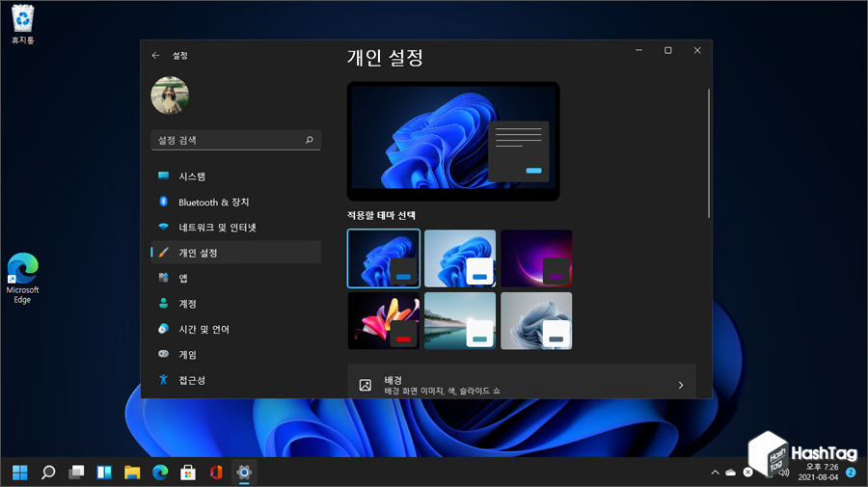This screenshot has height=487, width=868.
Task: Select the light blue bloom theme
Action: click(460, 258)
